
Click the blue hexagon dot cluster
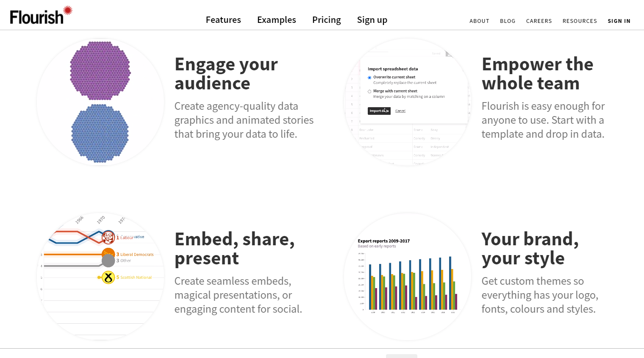coord(100,133)
